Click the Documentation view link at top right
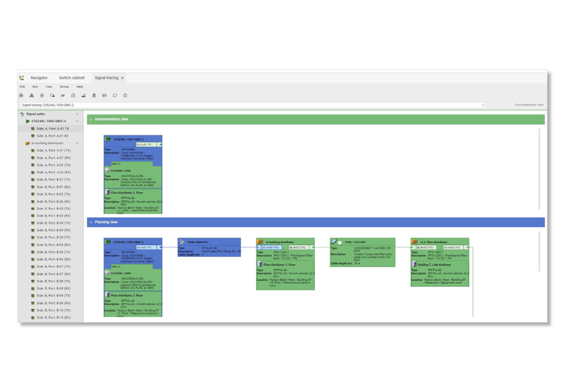The image size is (565, 392). (529, 105)
